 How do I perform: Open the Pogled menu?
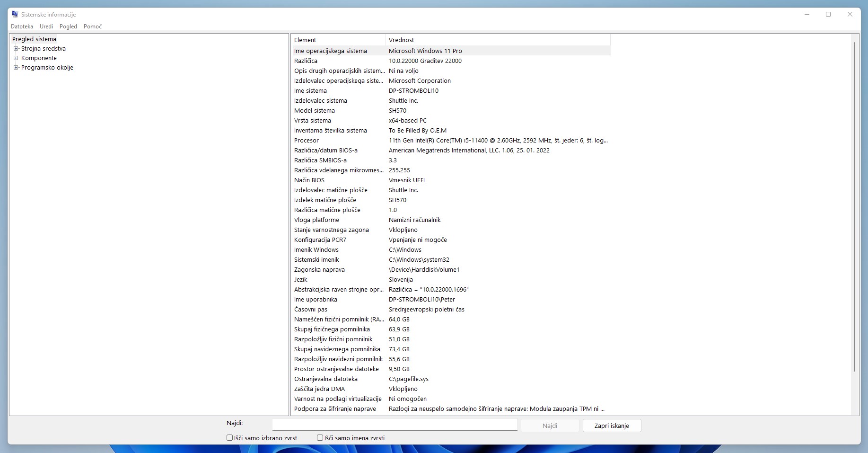[x=68, y=27]
